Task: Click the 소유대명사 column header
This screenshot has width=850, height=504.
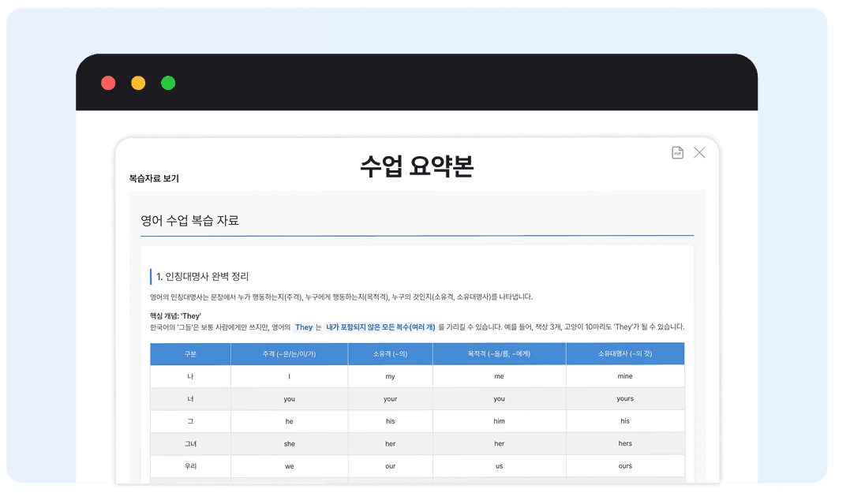Action: [x=625, y=354]
